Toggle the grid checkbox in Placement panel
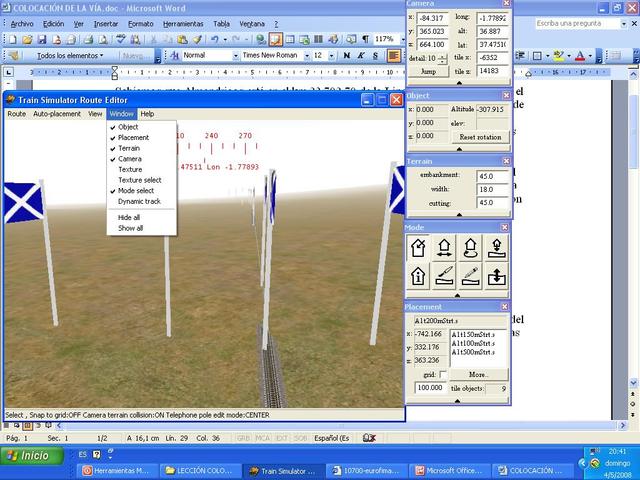This screenshot has width=640, height=480. tap(443, 374)
